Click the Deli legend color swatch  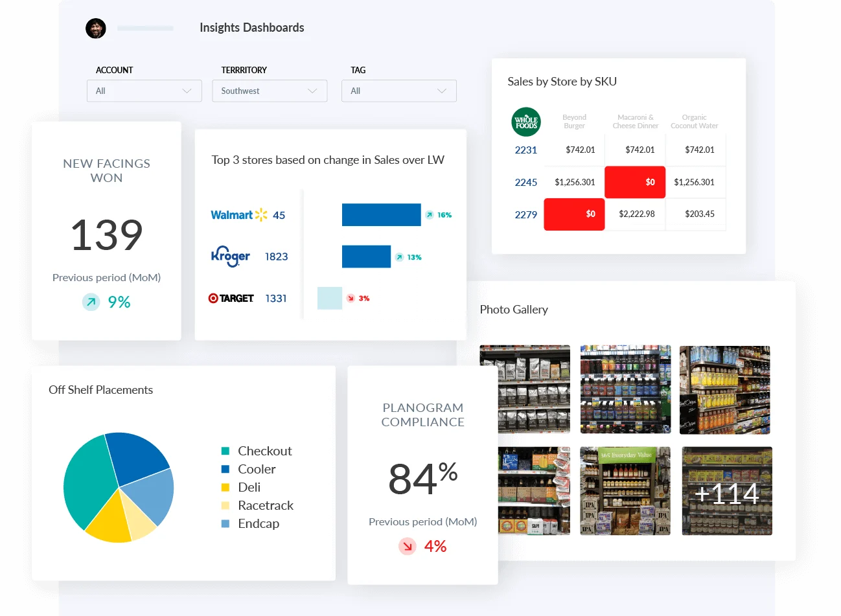pos(225,487)
